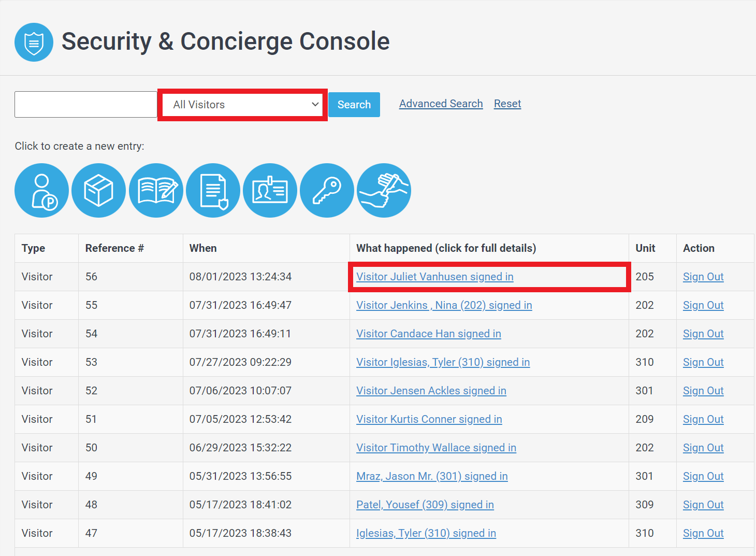Sign out the visitor with reference 55
The height and width of the screenshot is (556, 756).
(x=703, y=305)
